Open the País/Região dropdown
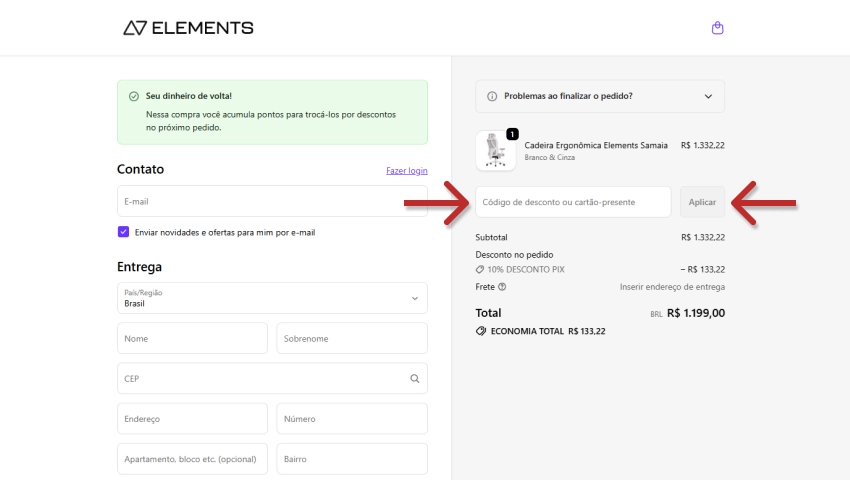850x480 pixels. (x=272, y=298)
